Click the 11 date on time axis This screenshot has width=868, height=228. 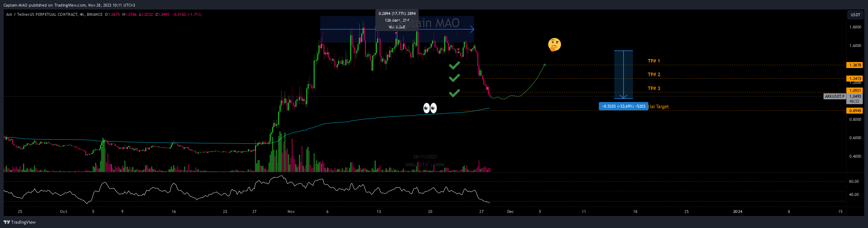[584, 212]
